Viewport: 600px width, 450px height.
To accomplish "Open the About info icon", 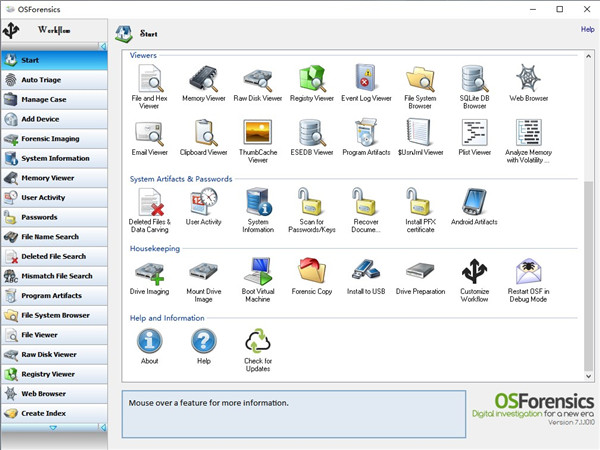I will tap(150, 341).
